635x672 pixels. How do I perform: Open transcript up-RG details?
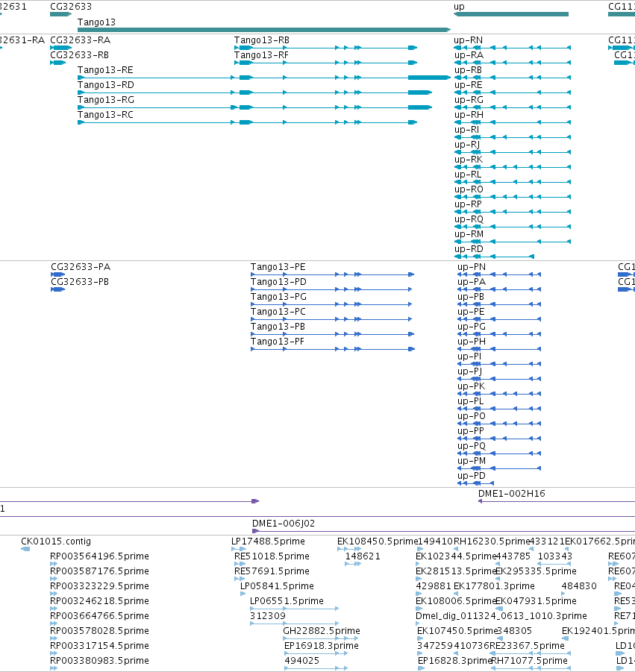(x=469, y=100)
